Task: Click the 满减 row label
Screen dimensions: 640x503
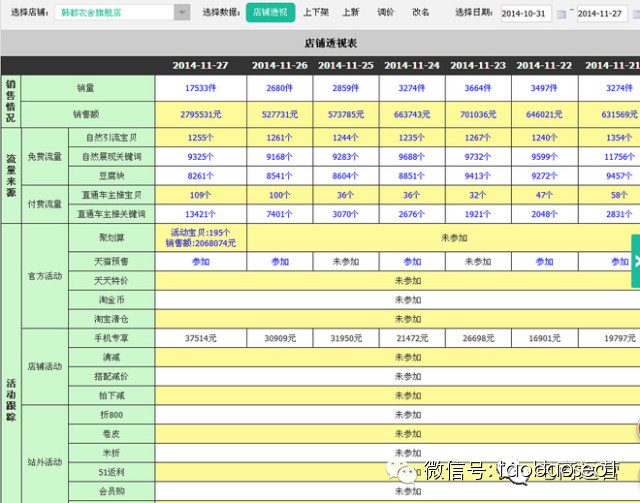Action: (x=111, y=357)
